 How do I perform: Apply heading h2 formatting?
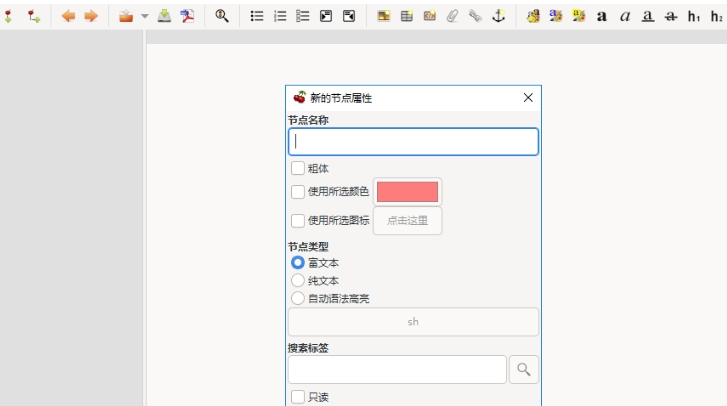tap(717, 17)
